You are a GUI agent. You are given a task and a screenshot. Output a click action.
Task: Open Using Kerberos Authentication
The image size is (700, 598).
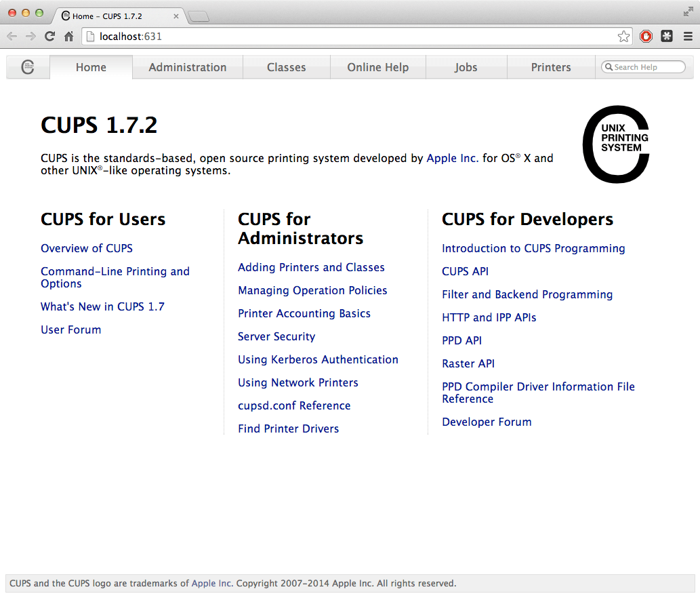pos(318,359)
